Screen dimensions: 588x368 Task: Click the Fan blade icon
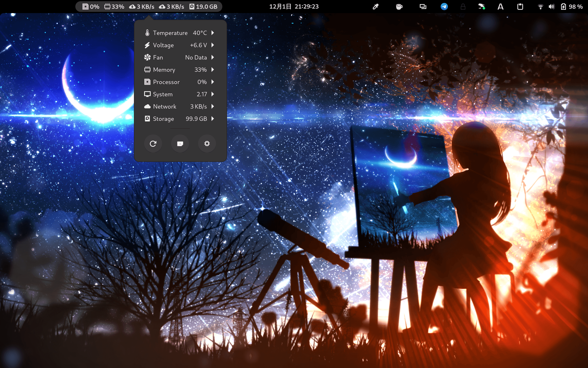click(147, 57)
